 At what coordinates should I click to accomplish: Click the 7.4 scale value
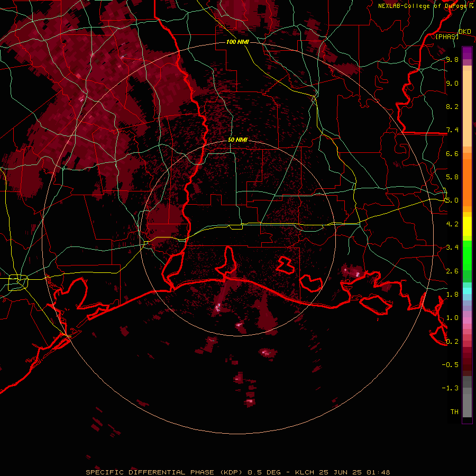tap(452, 130)
